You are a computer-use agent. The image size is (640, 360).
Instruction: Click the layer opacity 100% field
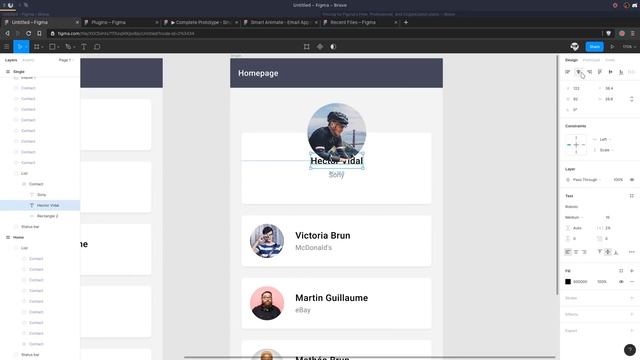coord(618,180)
